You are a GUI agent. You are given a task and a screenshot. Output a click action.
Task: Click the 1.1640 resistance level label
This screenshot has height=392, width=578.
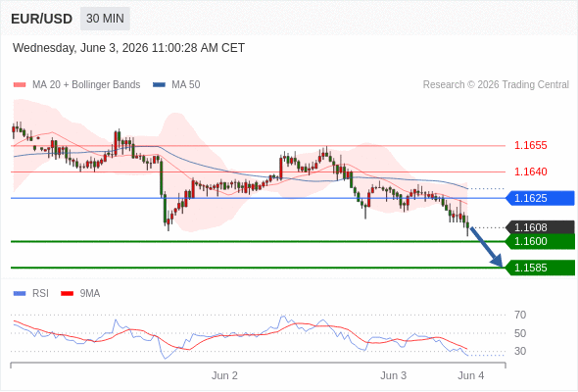tap(530, 171)
